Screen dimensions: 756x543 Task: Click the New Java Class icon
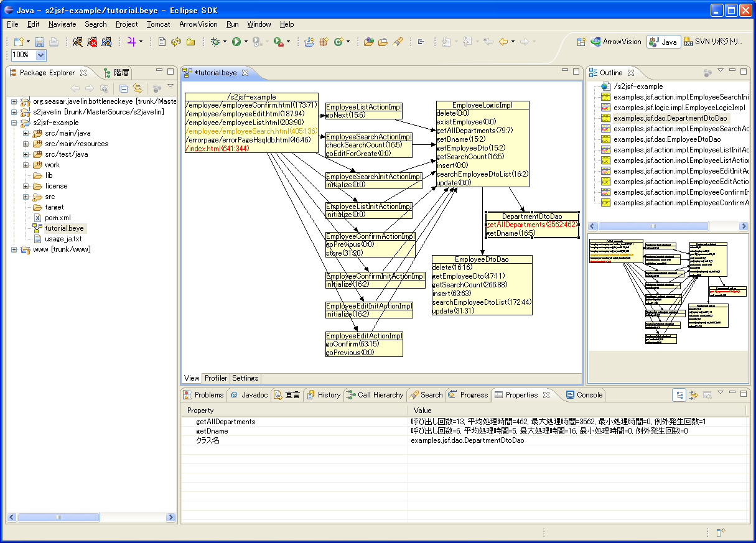(x=338, y=42)
